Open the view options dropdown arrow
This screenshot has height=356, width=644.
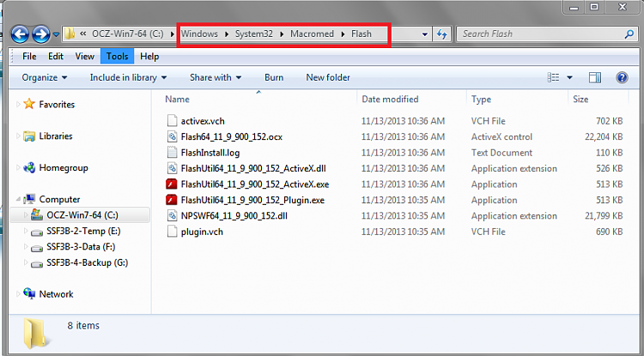click(569, 77)
